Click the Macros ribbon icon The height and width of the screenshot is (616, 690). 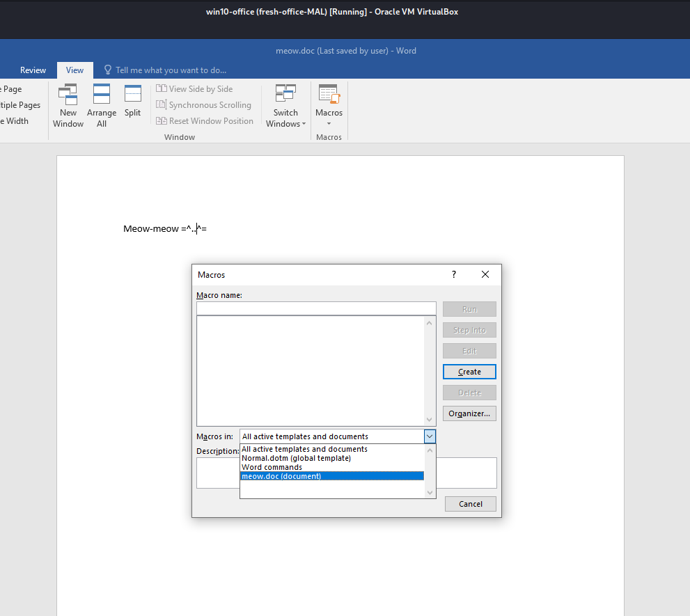(329, 94)
